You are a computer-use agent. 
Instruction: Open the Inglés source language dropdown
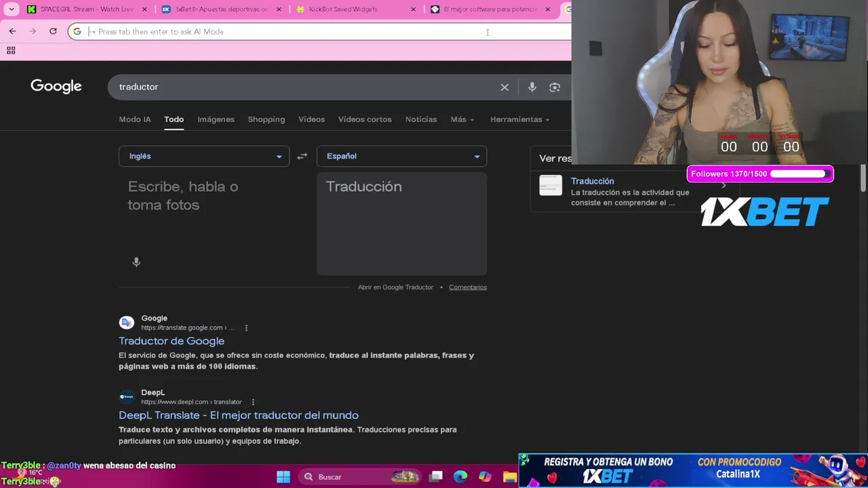click(204, 156)
